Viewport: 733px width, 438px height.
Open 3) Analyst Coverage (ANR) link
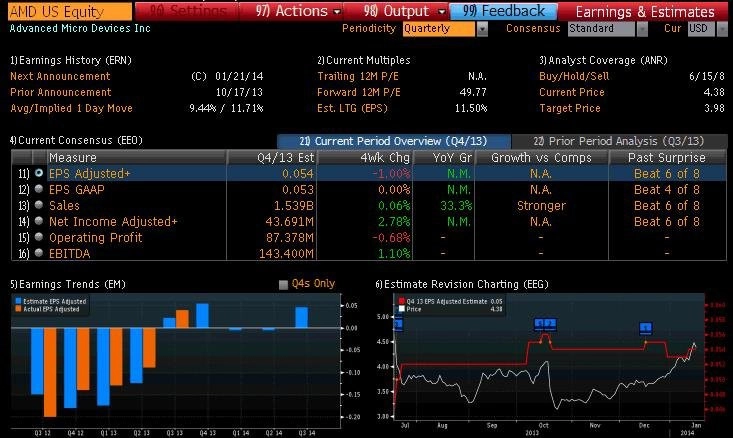[603, 60]
